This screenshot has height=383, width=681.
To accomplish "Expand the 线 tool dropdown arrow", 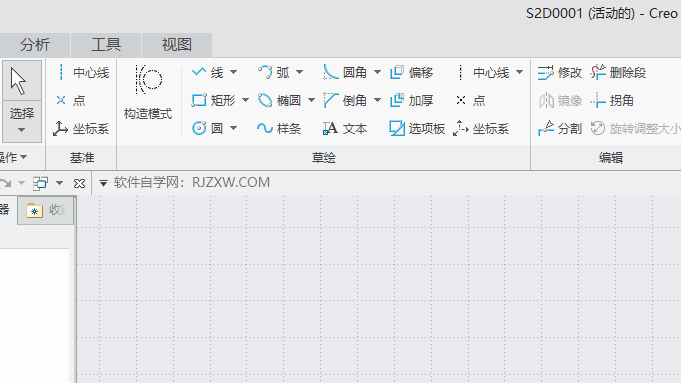I will point(234,72).
